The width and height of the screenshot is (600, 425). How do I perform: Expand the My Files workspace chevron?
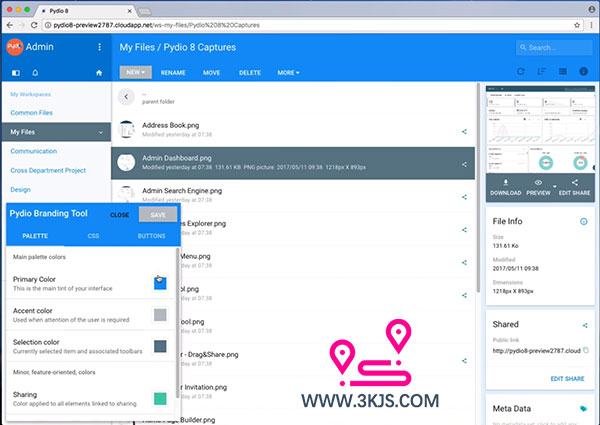pos(101,132)
